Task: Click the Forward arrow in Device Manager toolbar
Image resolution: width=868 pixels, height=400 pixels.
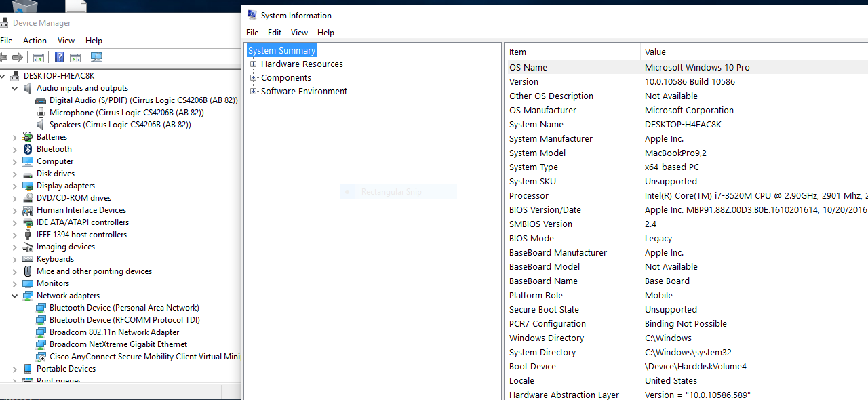Action: pos(17,58)
